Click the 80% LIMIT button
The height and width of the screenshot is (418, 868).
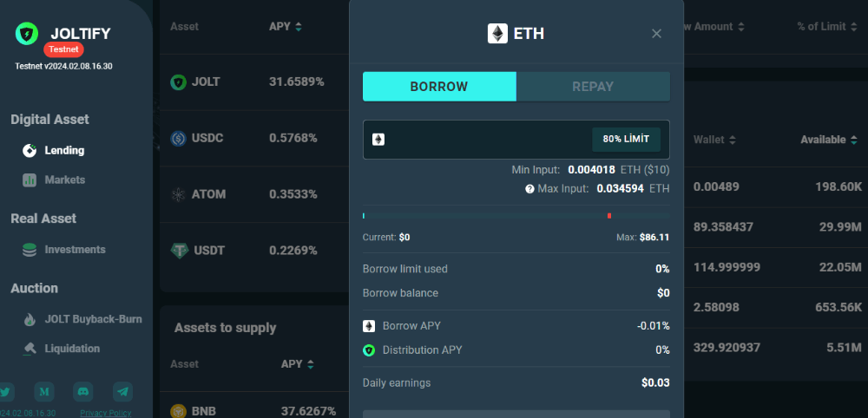(626, 140)
